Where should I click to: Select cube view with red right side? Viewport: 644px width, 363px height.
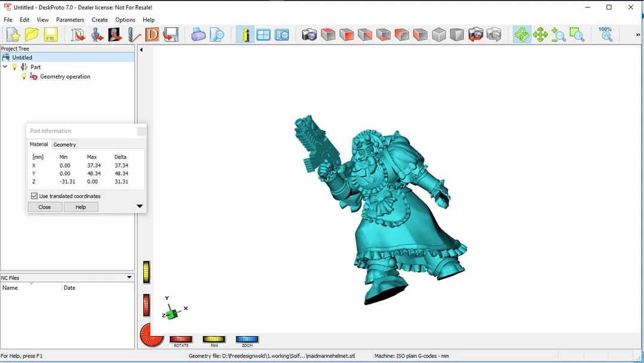365,35
